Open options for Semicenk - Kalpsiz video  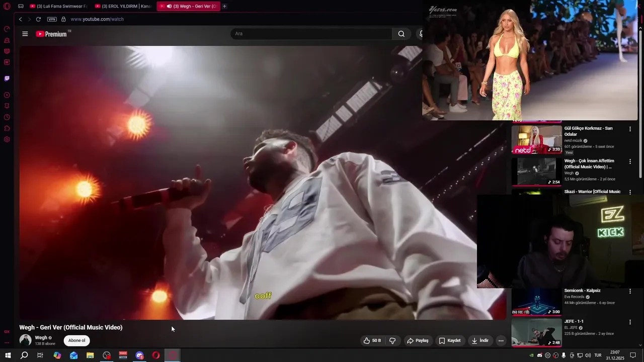[630, 291]
